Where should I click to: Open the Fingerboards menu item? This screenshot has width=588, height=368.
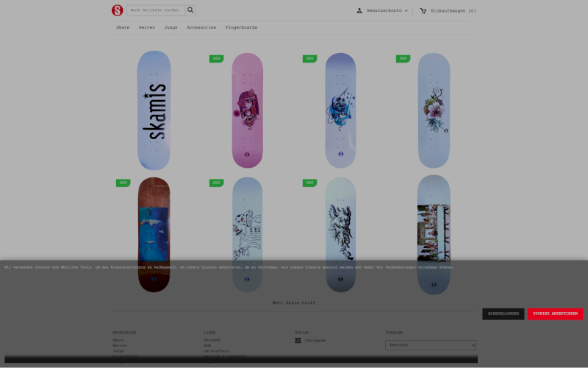point(241,27)
